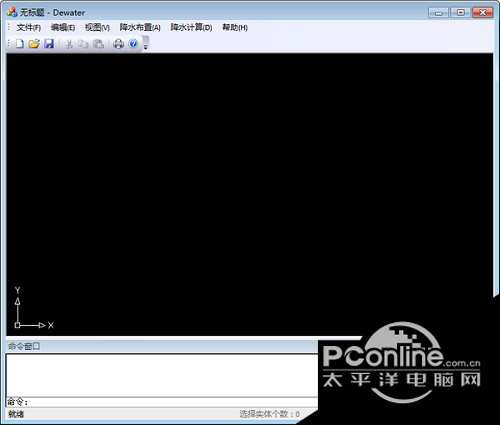This screenshot has width=500, height=425.
Task: Click the 命令 input line
Action: [x=162, y=402]
